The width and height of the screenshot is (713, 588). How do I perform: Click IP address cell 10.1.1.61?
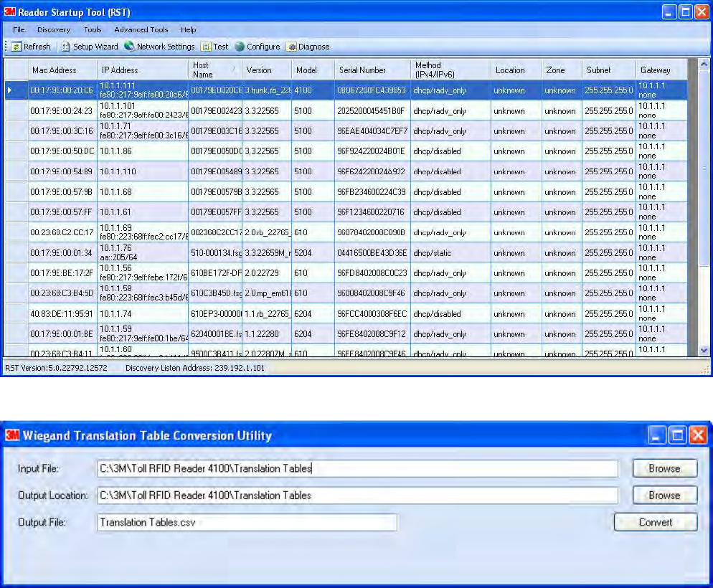143,212
